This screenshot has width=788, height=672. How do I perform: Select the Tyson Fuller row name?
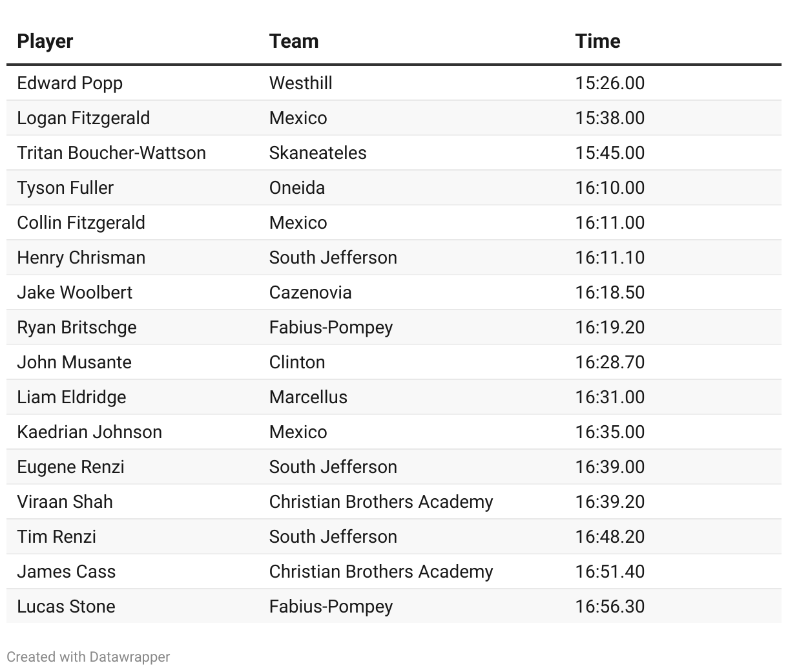coord(65,188)
